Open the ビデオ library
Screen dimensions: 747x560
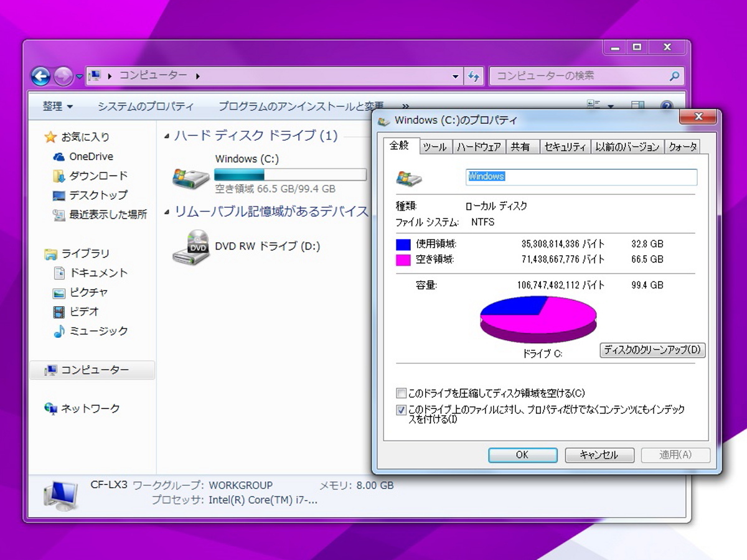[84, 311]
